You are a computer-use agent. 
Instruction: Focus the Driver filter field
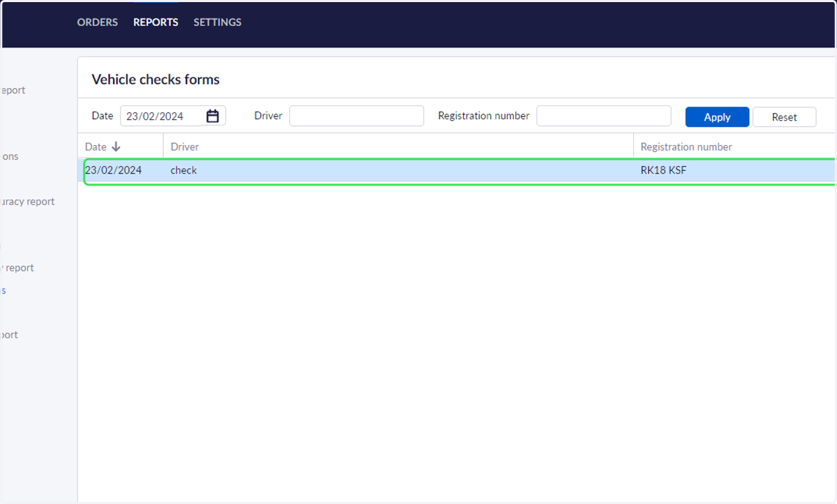point(356,116)
